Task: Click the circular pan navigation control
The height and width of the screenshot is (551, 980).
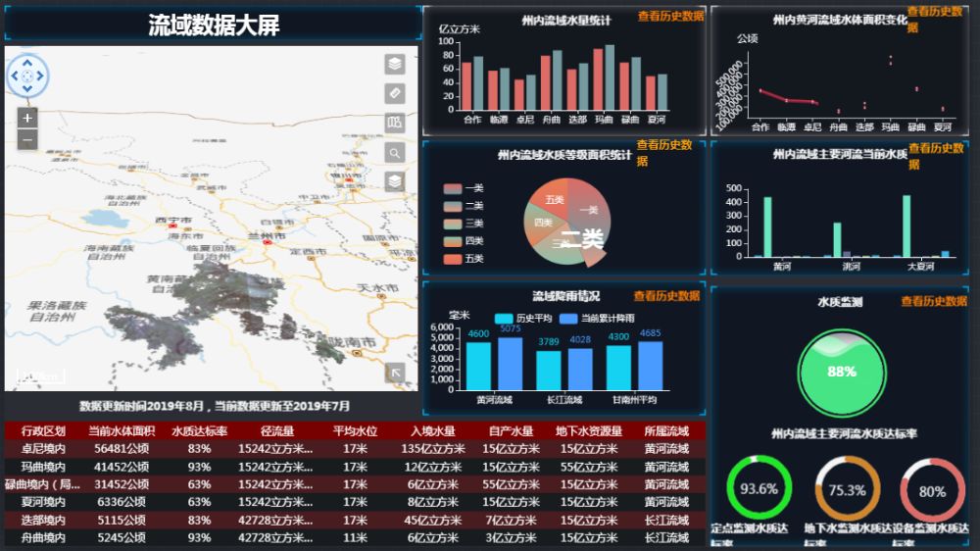Action: [27, 75]
